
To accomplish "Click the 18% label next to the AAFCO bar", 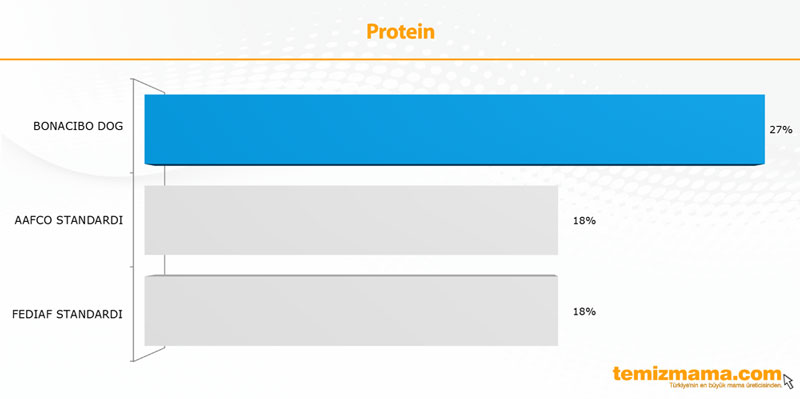I will [584, 221].
